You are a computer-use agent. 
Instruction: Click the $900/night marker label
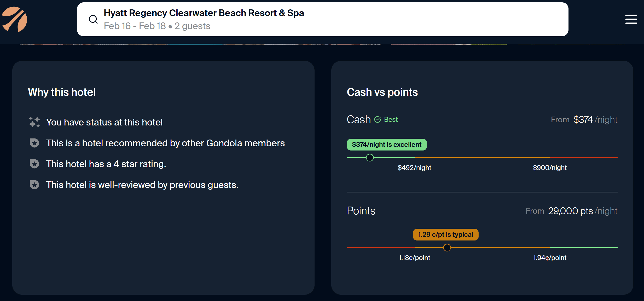550,168
